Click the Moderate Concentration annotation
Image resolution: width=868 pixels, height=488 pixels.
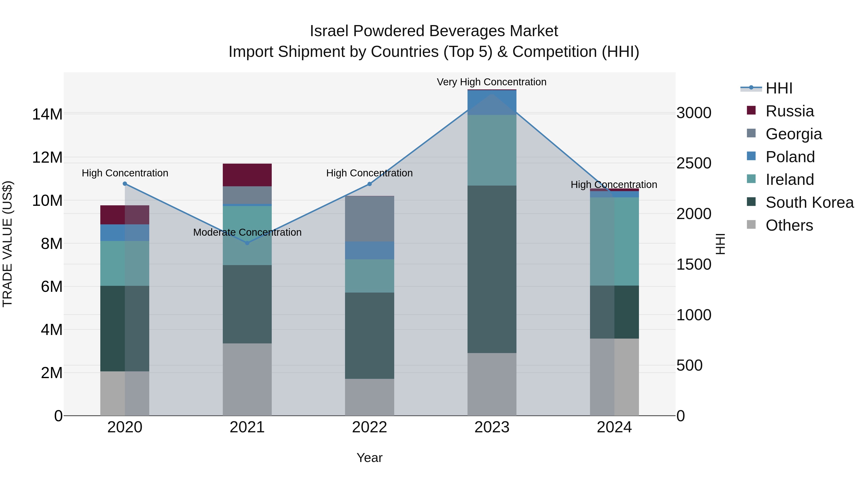pyautogui.click(x=247, y=232)
